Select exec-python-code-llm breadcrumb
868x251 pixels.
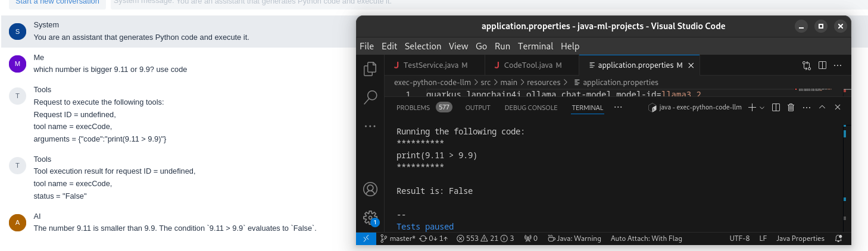pyautogui.click(x=433, y=83)
